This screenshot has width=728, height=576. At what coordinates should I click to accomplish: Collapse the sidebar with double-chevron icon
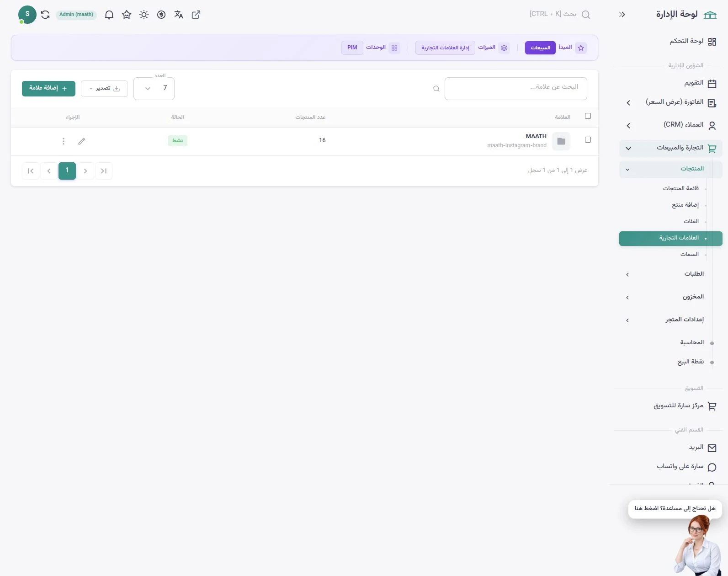(x=622, y=15)
